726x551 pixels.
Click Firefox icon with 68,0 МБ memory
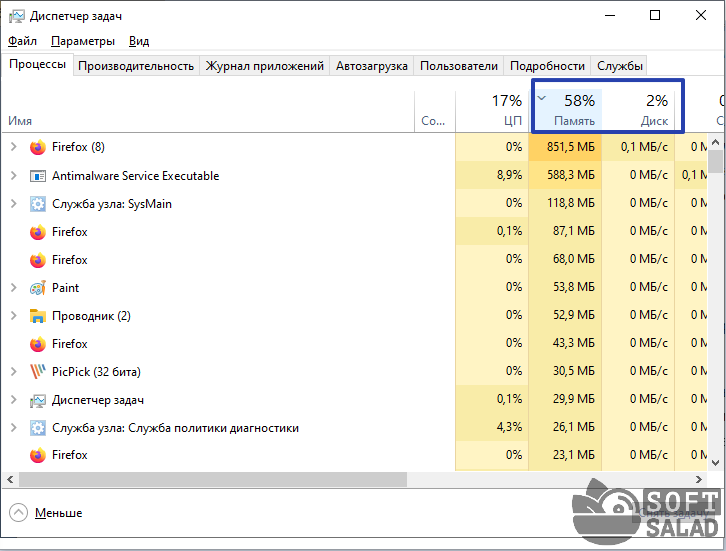coord(38,260)
